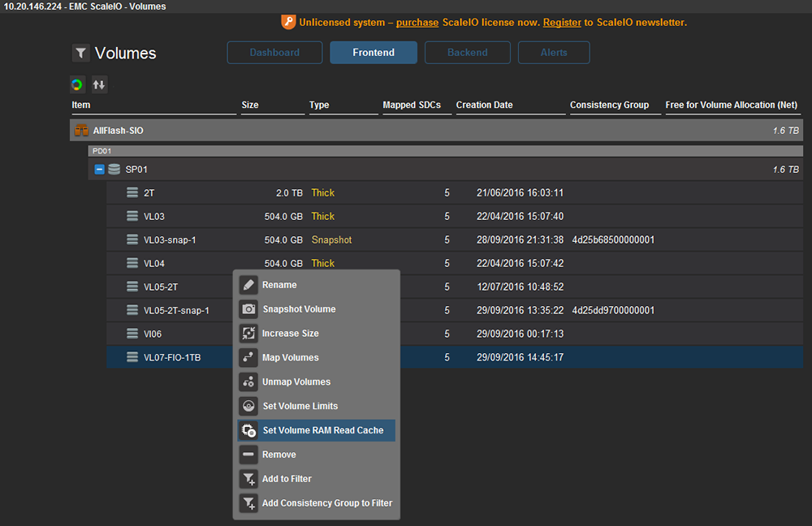Click the volume icon beside VL04

tap(132, 263)
